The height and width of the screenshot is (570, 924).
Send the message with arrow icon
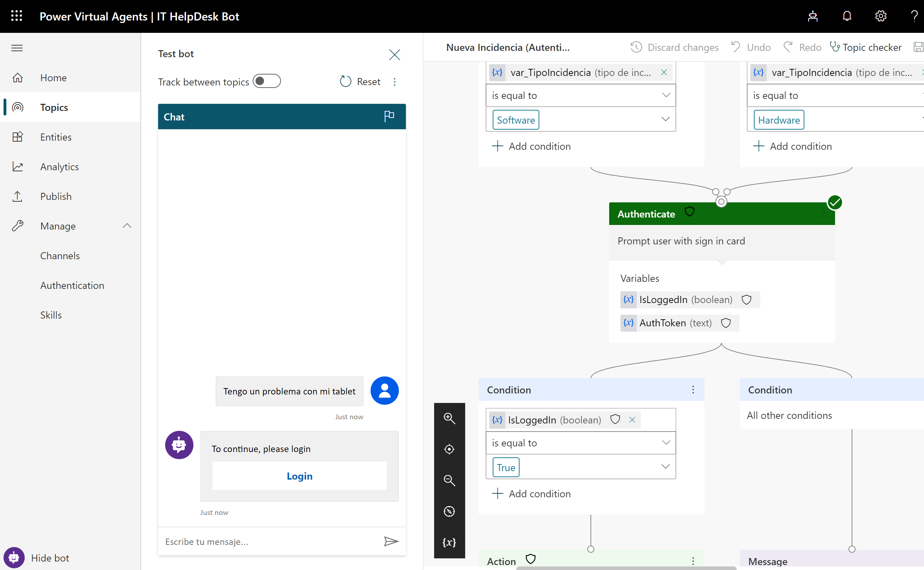point(391,541)
